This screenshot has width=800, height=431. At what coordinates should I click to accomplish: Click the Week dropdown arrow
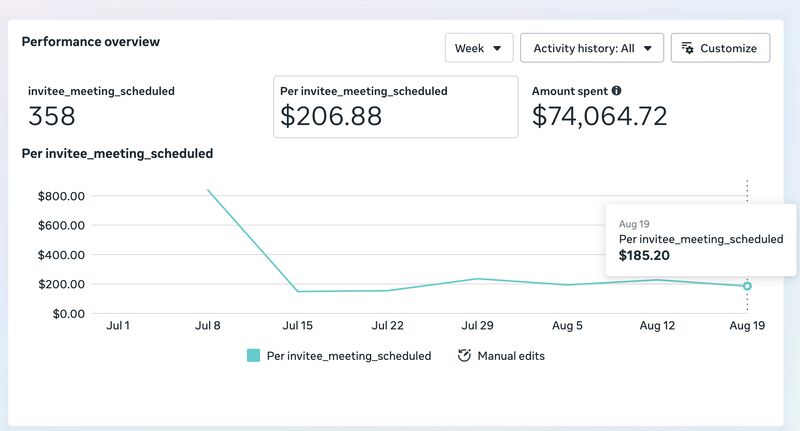pos(497,48)
